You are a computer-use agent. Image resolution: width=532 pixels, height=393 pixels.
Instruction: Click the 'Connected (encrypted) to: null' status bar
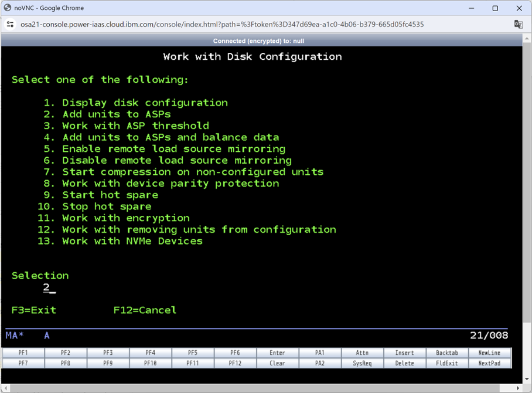[x=258, y=40]
